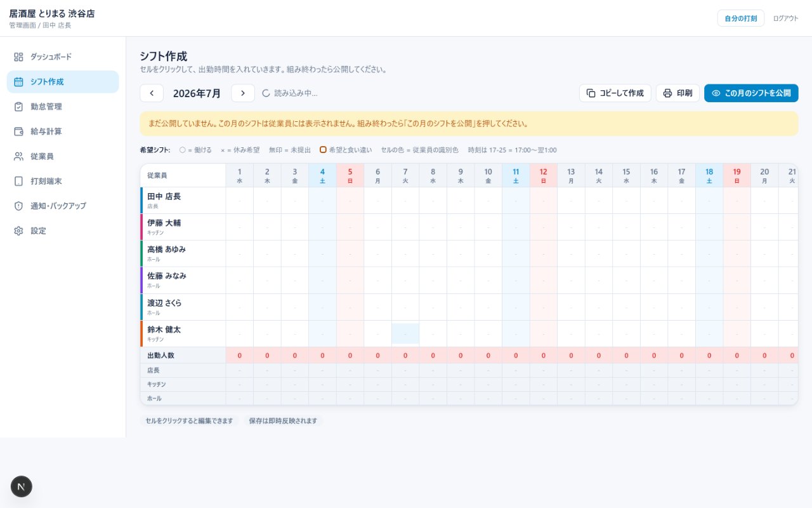
Task: Click the round N logo at bottom left
Action: [x=22, y=486]
